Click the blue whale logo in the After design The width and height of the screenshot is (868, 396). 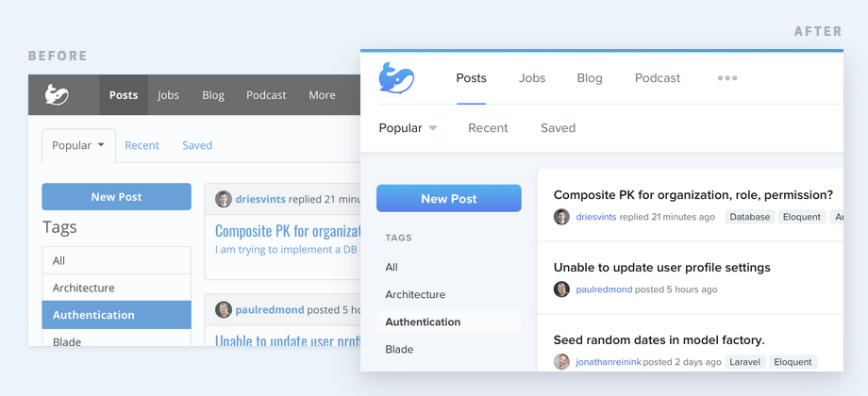pos(396,77)
